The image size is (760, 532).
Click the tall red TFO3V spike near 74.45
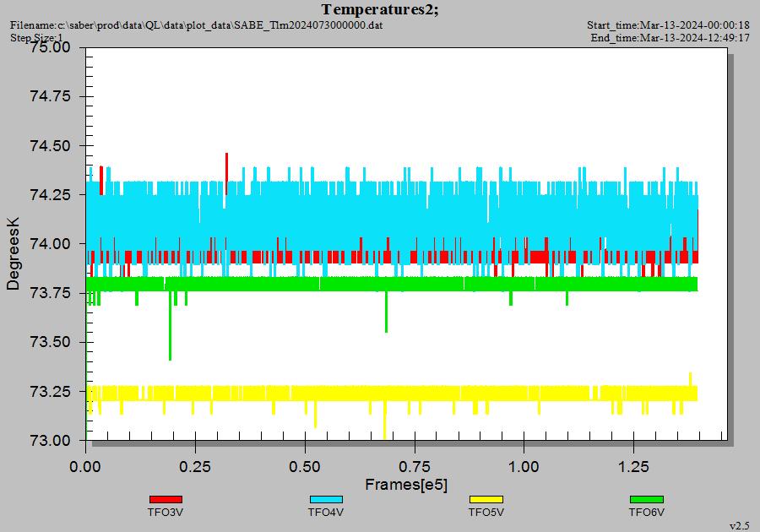226,173
